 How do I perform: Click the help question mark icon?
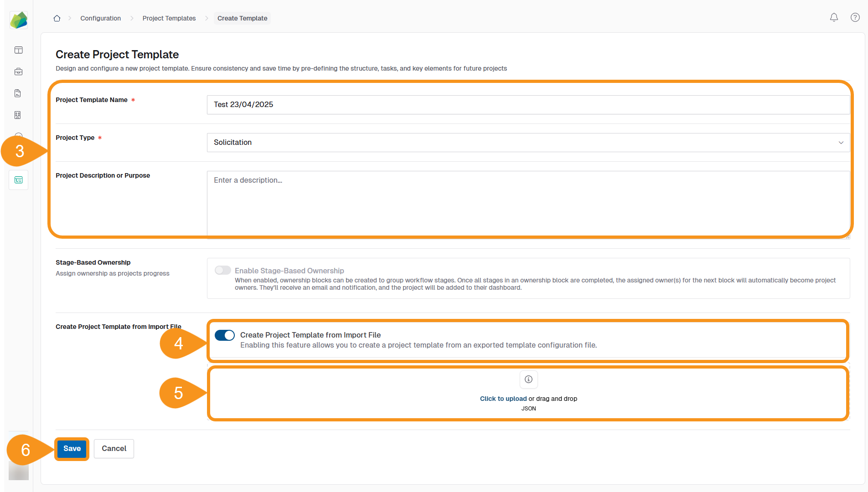click(855, 17)
